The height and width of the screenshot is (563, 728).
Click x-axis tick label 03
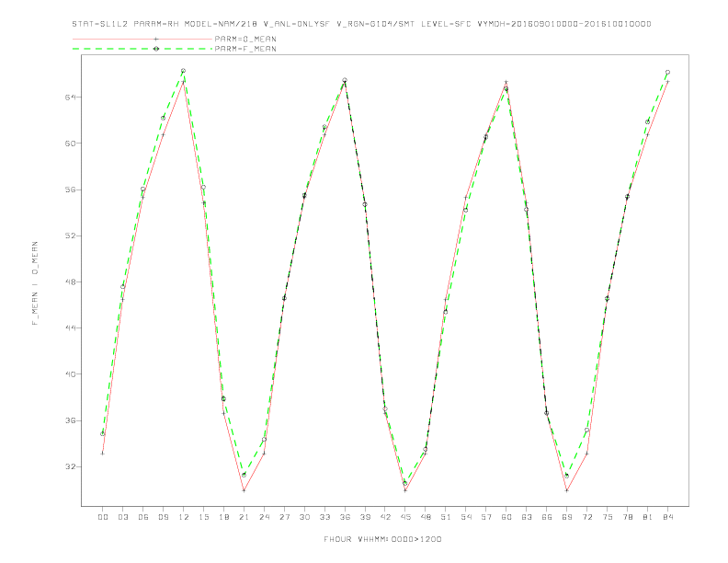[x=122, y=517]
